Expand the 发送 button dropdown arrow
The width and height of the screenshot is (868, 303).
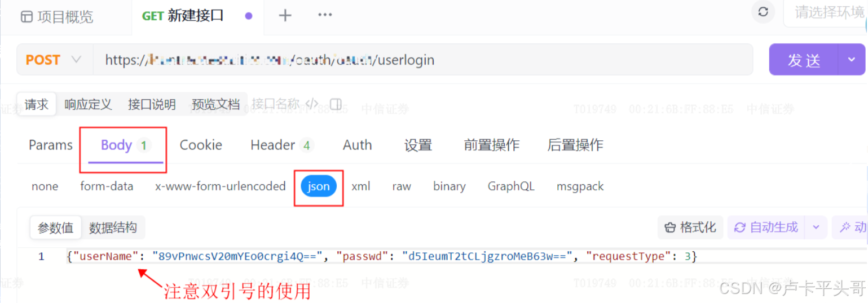[x=852, y=60]
